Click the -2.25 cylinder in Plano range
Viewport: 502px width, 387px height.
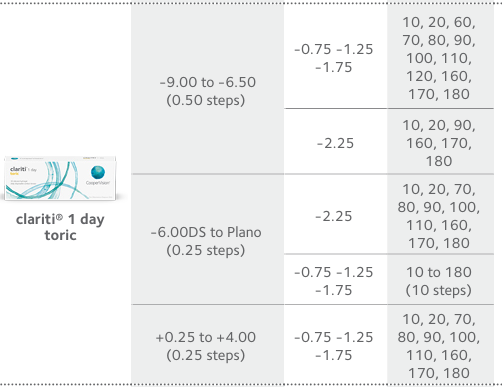[x=334, y=216]
